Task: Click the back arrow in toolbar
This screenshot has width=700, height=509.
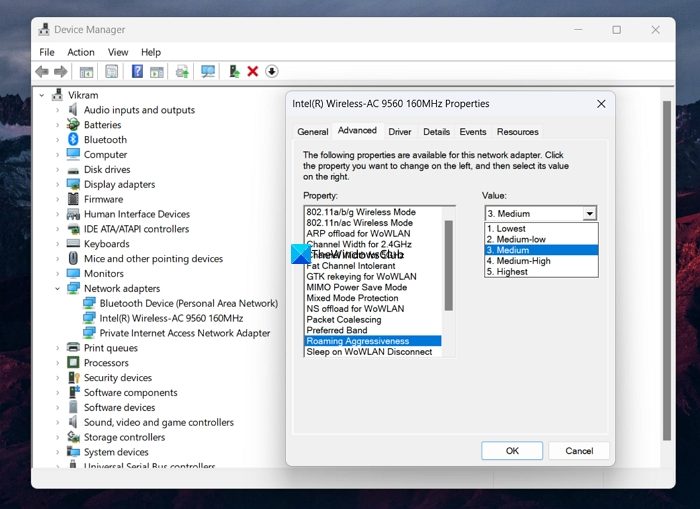Action: coord(42,72)
